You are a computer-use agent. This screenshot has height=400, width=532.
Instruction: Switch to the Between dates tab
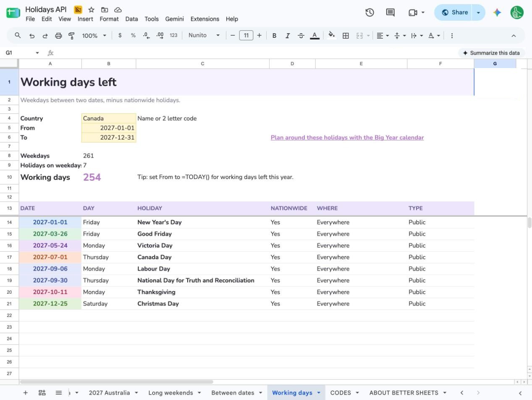(x=233, y=392)
